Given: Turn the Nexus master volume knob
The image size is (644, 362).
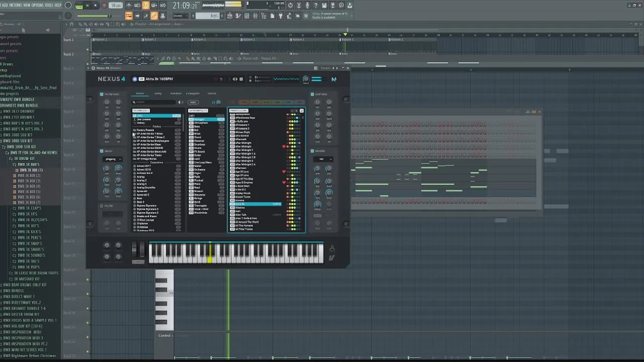Looking at the screenshot, I should pos(306,79).
